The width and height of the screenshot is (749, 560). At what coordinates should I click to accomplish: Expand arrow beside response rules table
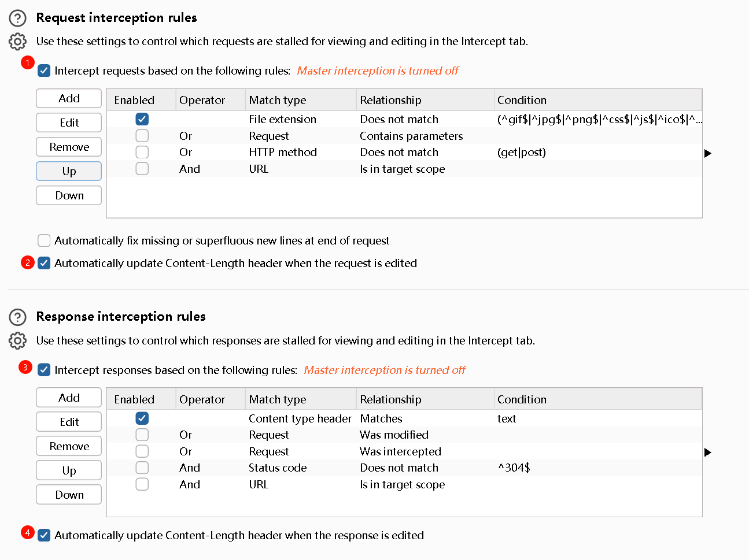coord(707,452)
